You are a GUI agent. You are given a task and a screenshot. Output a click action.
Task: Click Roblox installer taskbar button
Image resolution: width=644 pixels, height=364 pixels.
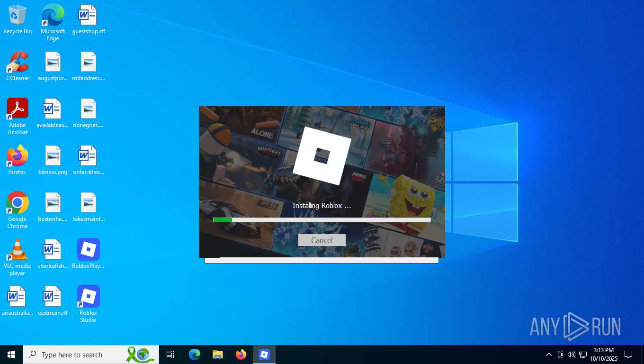click(264, 355)
